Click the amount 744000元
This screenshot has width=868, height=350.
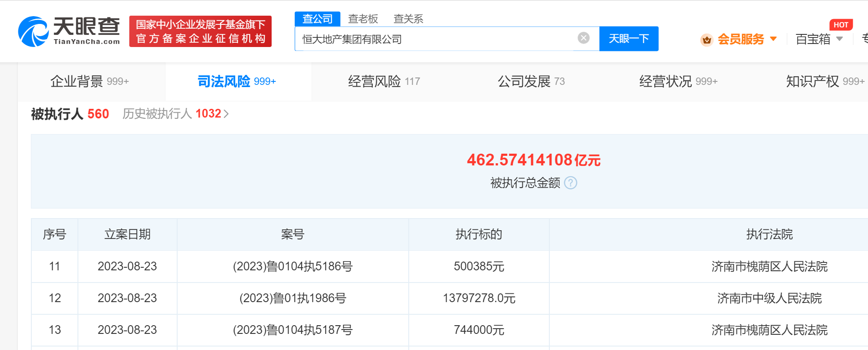[x=479, y=330]
